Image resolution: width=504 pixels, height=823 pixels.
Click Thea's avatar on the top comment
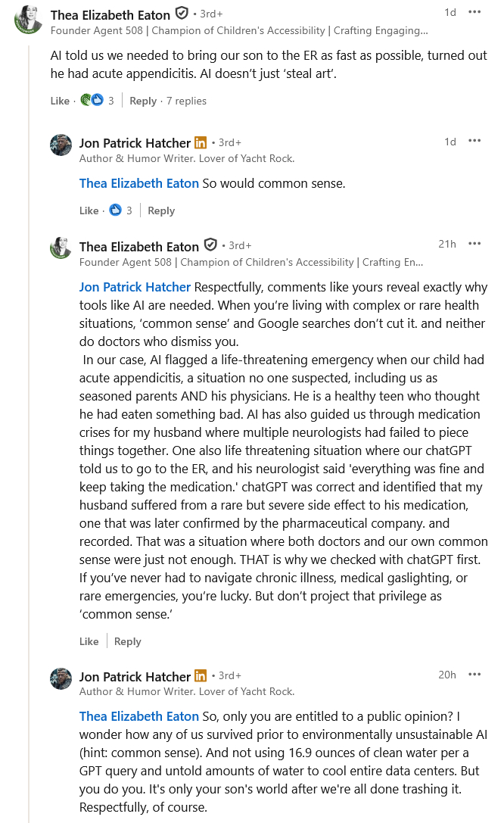[x=28, y=20]
